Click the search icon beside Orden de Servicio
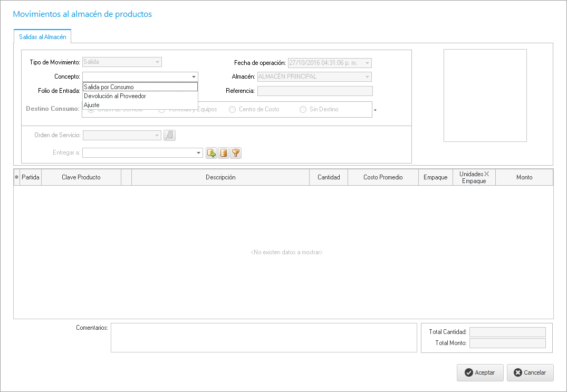Viewport: 567px width, 392px height. tap(169, 136)
